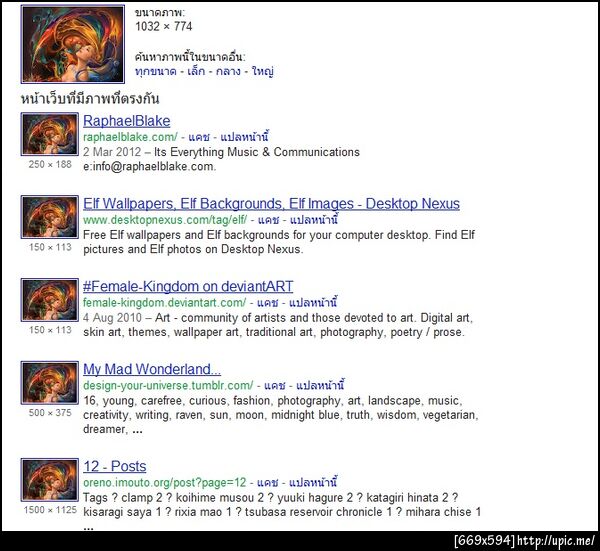The width and height of the screenshot is (600, 551).
Task: Open the Elf Wallpapers Desktop Nexus result
Action: (271, 204)
